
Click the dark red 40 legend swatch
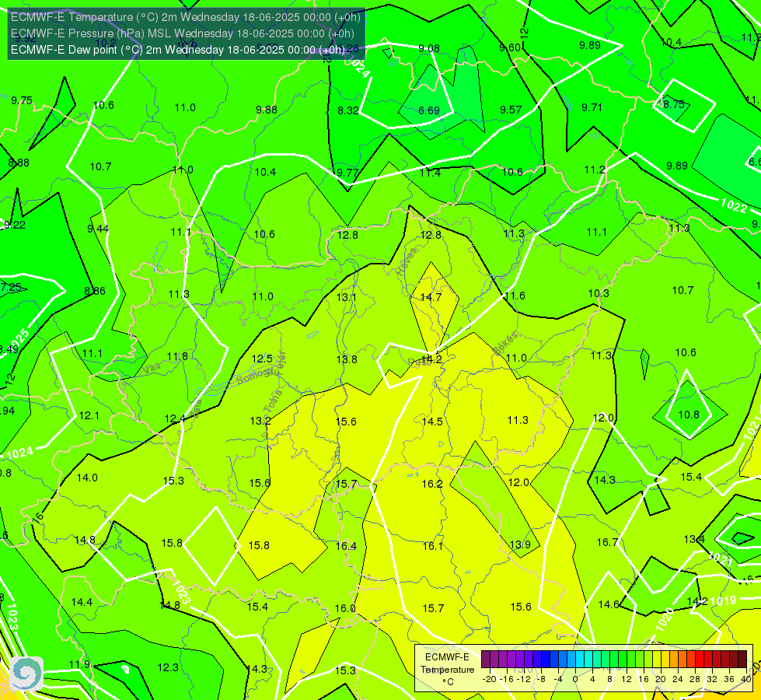742,660
